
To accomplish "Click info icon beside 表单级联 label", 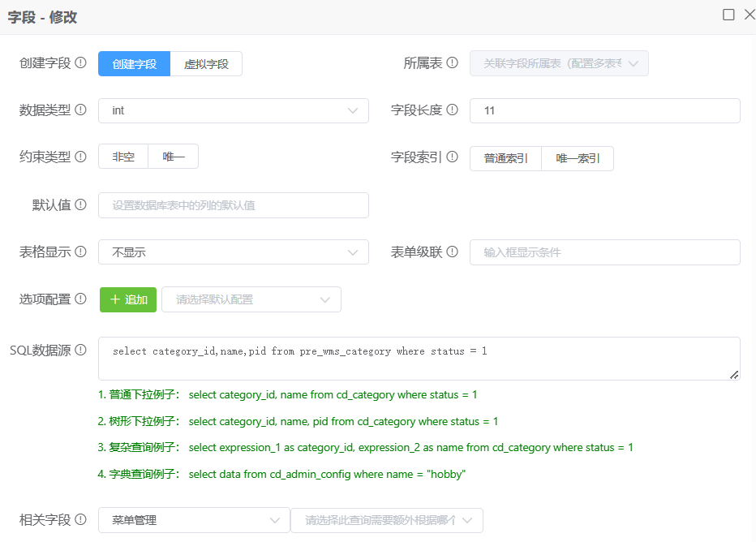I will (x=452, y=252).
